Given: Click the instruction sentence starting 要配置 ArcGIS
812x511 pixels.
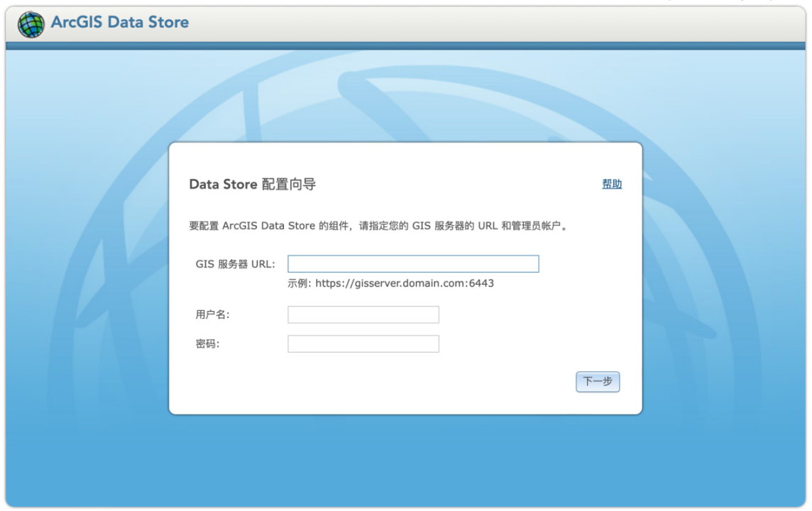Looking at the screenshot, I should pyautogui.click(x=378, y=226).
